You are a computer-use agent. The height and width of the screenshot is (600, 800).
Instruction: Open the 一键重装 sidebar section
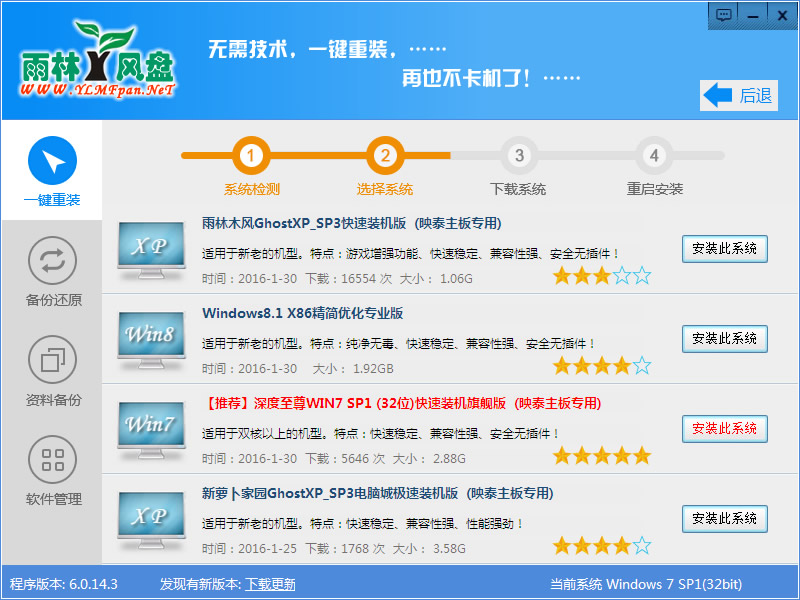(52, 170)
